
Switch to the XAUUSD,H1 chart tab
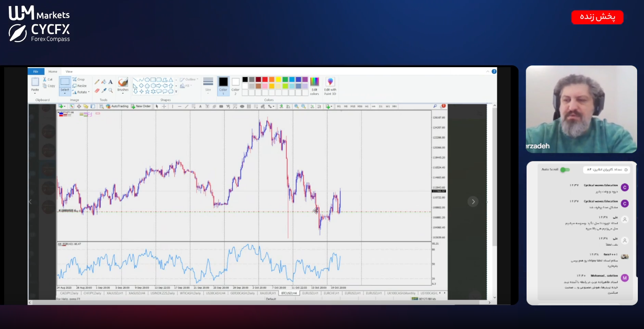[114, 293]
